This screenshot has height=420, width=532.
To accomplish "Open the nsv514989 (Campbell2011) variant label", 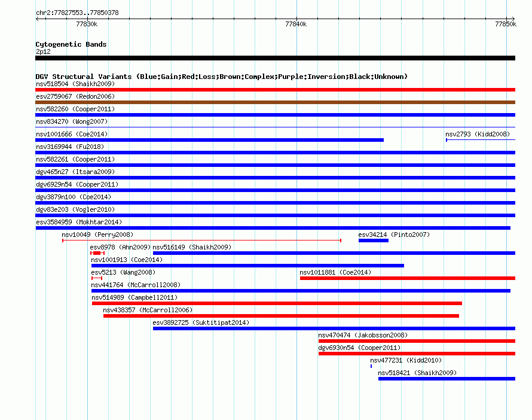I will [x=134, y=297].
